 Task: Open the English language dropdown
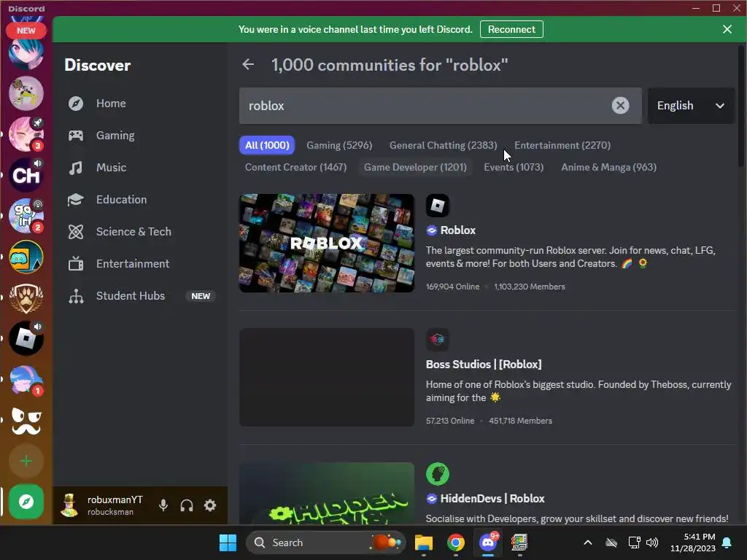(691, 105)
